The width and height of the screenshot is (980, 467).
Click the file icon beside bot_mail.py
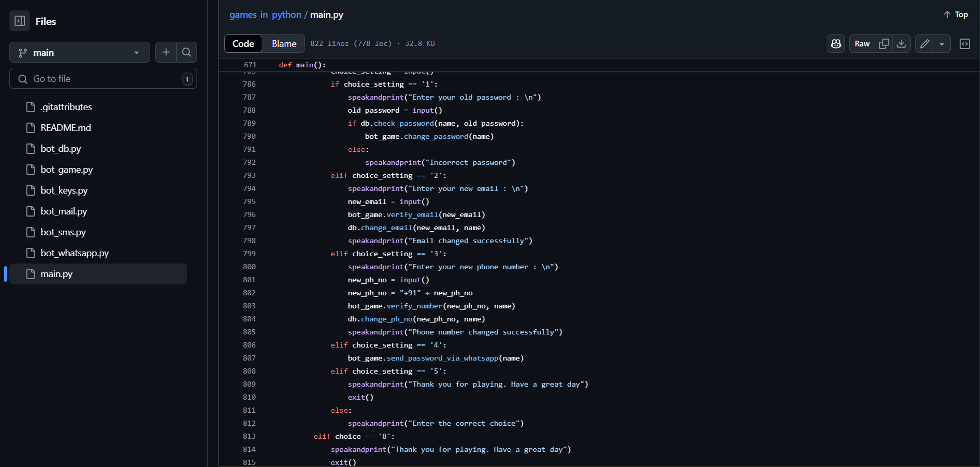coord(31,211)
